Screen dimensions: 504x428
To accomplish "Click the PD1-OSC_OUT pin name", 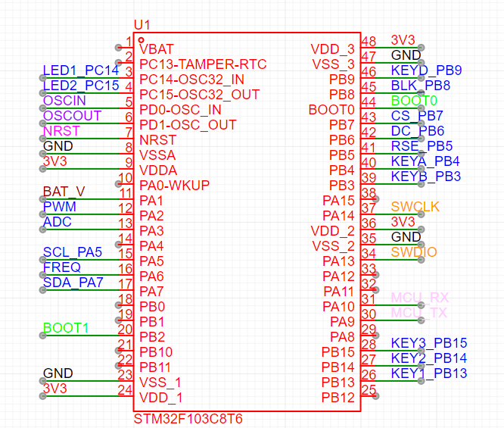I will pos(188,125).
